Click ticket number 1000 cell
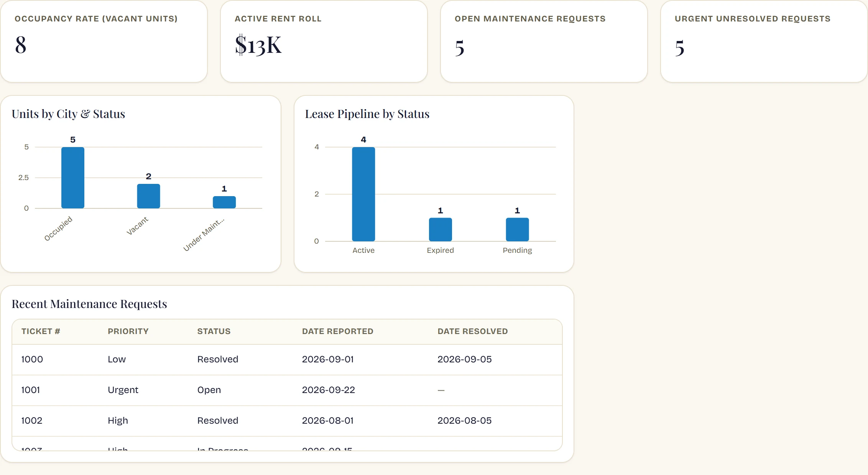Image resolution: width=868 pixels, height=475 pixels. [32, 359]
